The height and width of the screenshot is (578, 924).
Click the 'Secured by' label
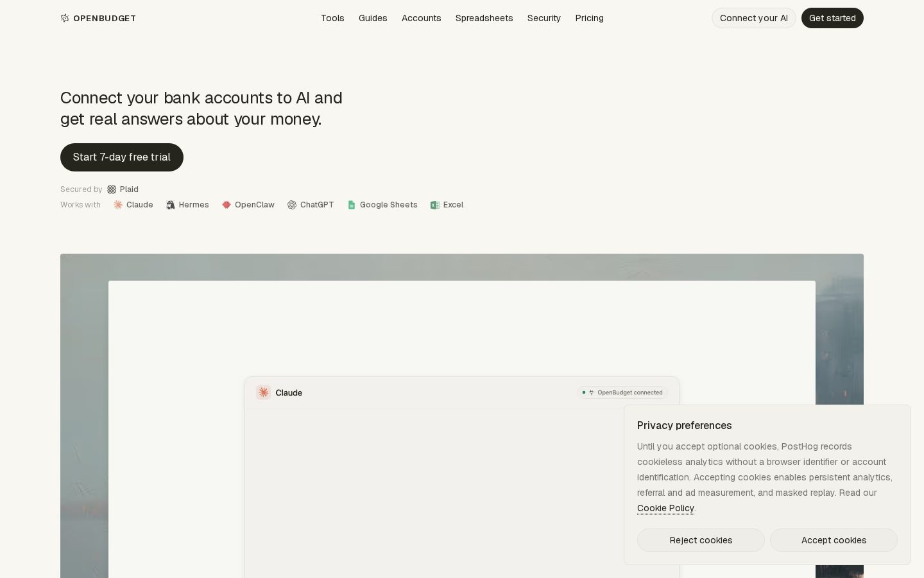coord(81,189)
